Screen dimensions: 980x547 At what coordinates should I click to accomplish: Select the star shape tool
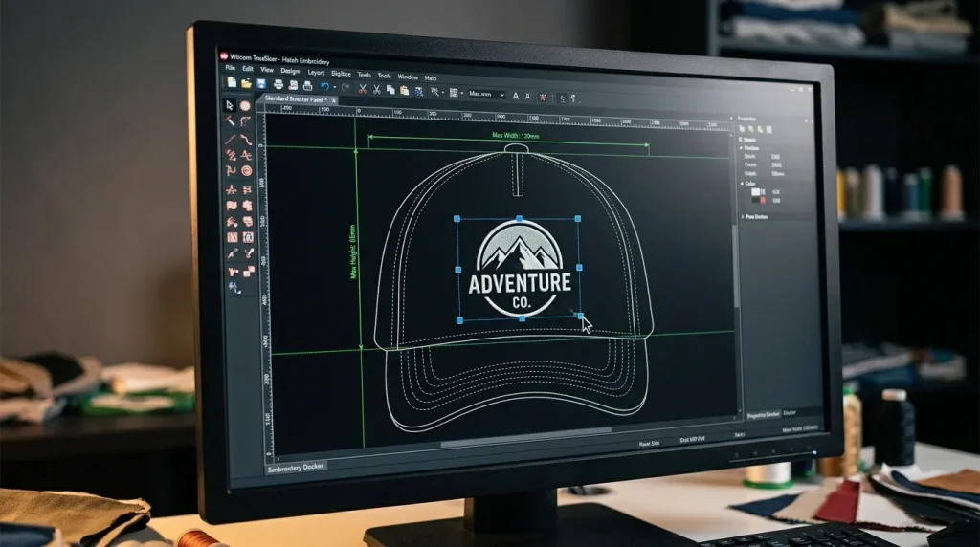(x=232, y=189)
